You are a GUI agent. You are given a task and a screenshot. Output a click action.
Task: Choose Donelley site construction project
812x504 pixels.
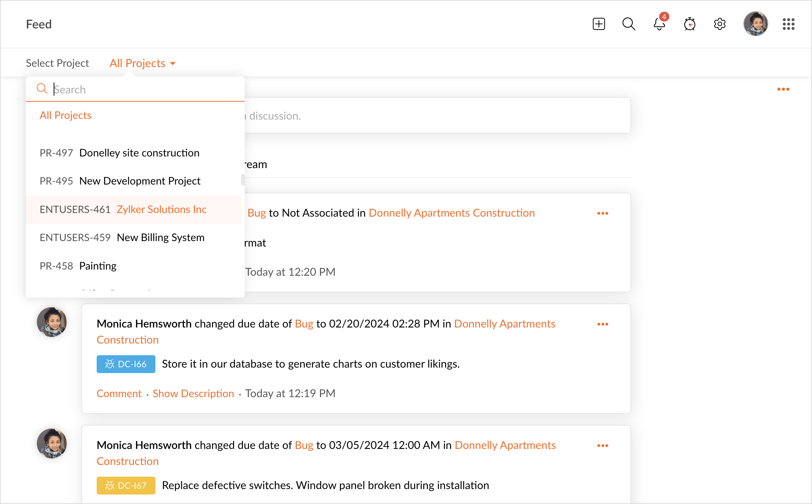139,153
